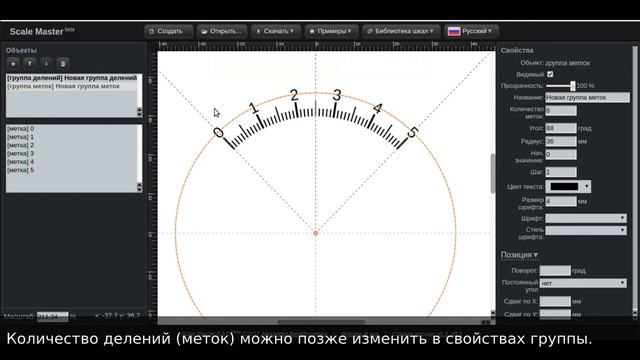Click the objects list scroll arrows

[140, 112]
